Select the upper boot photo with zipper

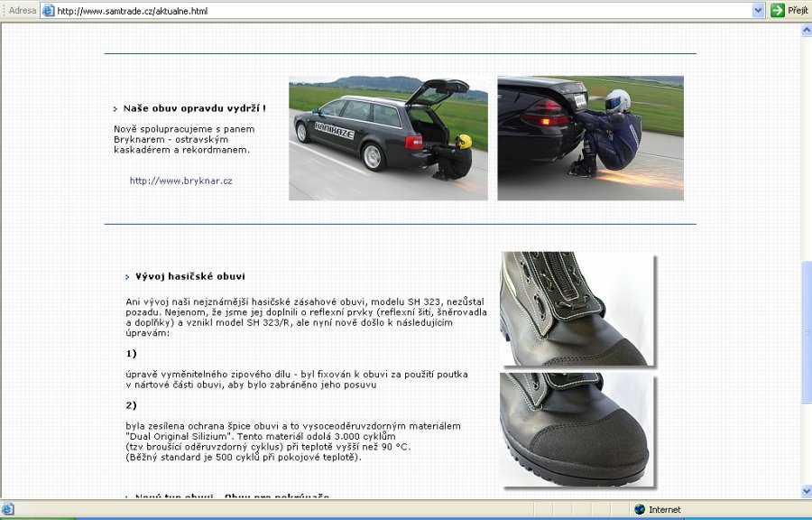(x=577, y=309)
